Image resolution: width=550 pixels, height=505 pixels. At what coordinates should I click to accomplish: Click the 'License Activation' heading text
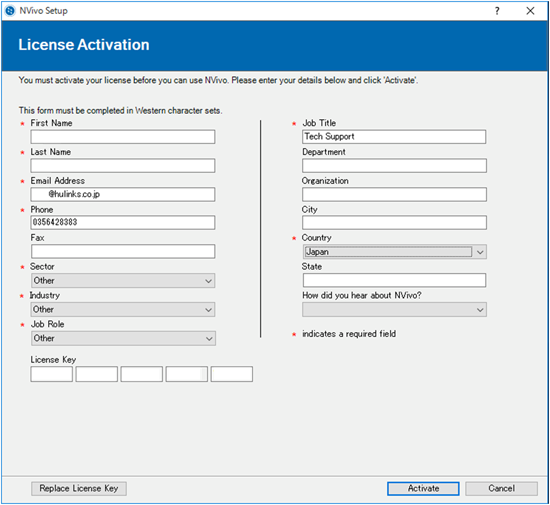click(84, 45)
